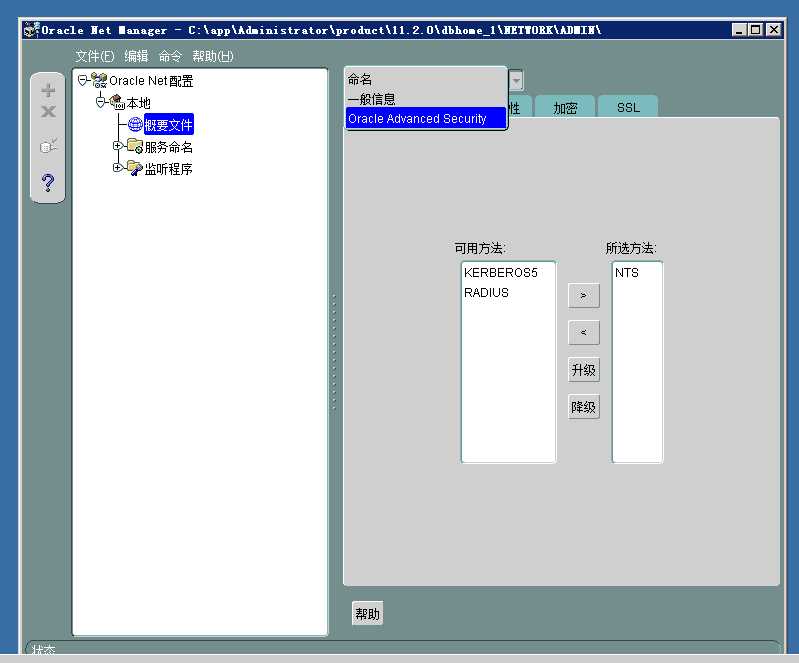Click the 升级 promote button
799x663 pixels.
(x=583, y=370)
